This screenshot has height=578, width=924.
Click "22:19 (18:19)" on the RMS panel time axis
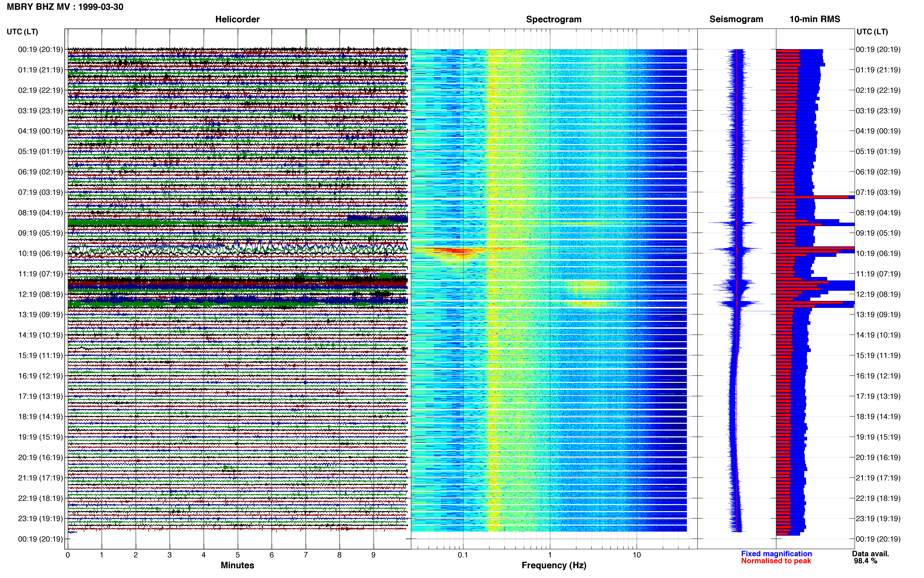(x=878, y=498)
